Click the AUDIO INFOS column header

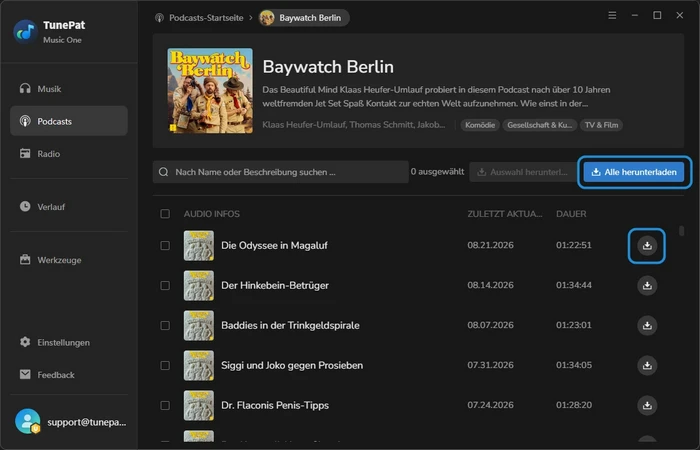coord(212,214)
